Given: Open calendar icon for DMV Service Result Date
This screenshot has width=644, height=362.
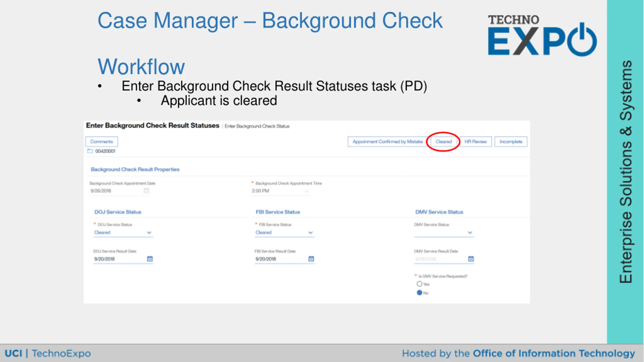Looking at the screenshot, I should 471,259.
